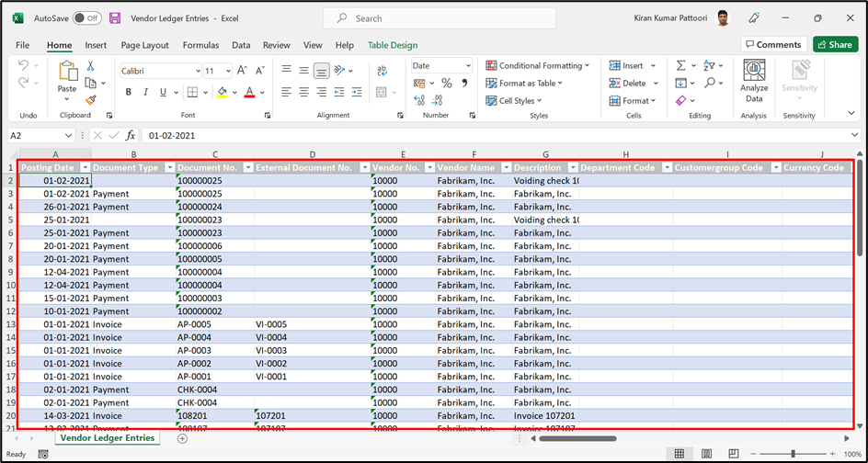Switch to the Data tab

[241, 45]
